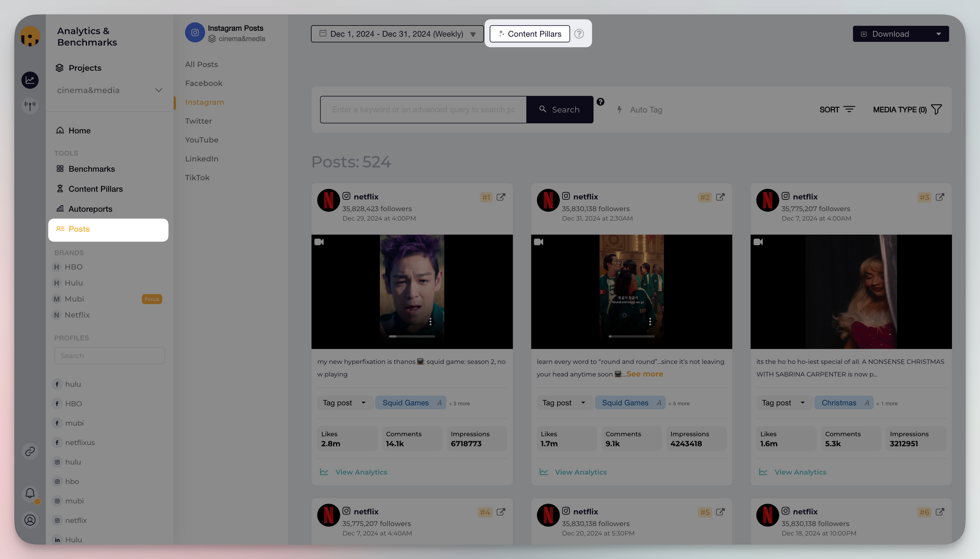Image resolution: width=980 pixels, height=559 pixels.
Task: Open the MEDIA TYPE funnel filter
Action: [x=936, y=109]
